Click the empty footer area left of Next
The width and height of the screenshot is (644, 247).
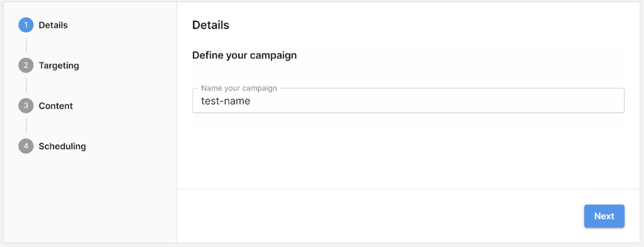click(378, 216)
